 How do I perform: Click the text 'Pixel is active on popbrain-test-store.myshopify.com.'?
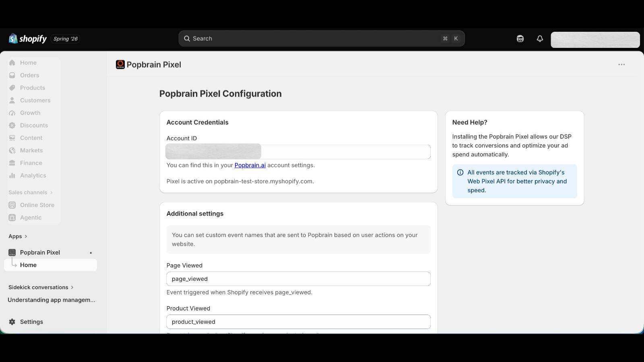tap(240, 181)
